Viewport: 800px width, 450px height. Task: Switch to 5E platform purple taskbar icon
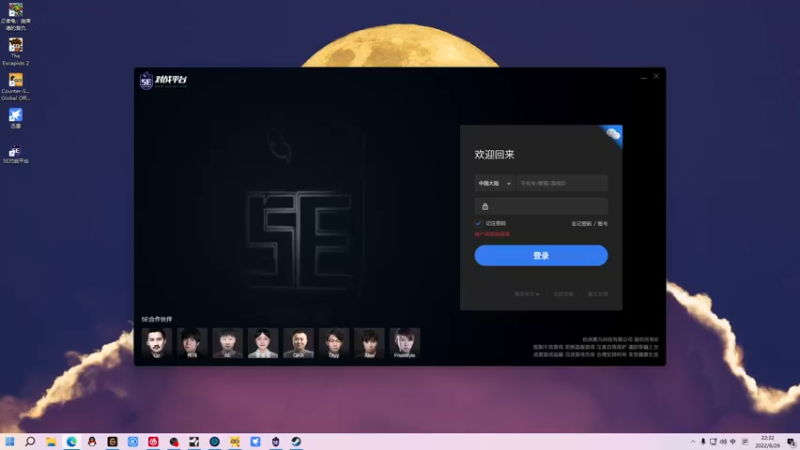276,441
